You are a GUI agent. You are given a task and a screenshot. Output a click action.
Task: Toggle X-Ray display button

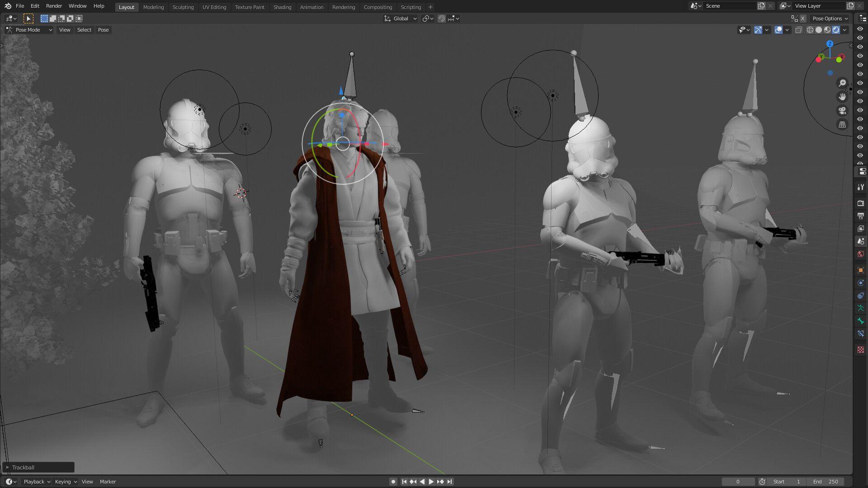799,30
